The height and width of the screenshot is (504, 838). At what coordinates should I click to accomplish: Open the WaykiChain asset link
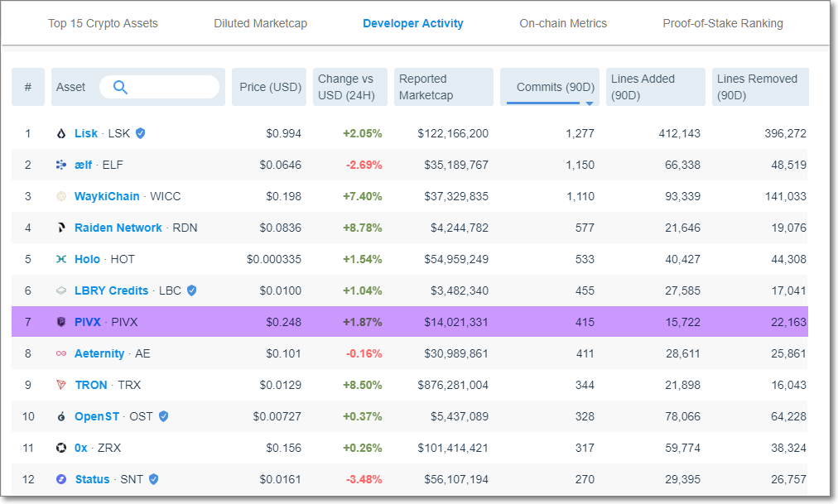tap(107, 196)
